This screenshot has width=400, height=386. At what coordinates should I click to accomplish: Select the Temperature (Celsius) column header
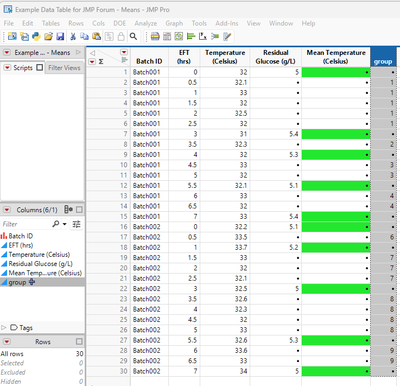(x=225, y=57)
